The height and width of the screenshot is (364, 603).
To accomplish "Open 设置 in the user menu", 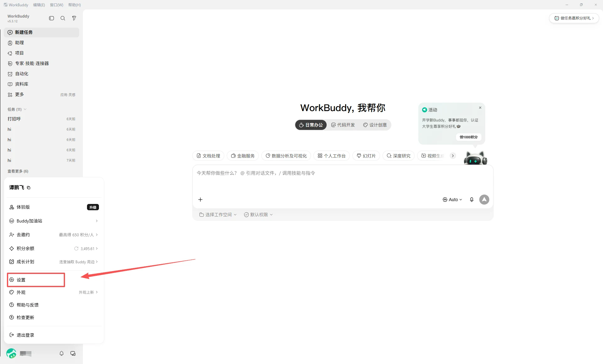I will click(x=36, y=280).
